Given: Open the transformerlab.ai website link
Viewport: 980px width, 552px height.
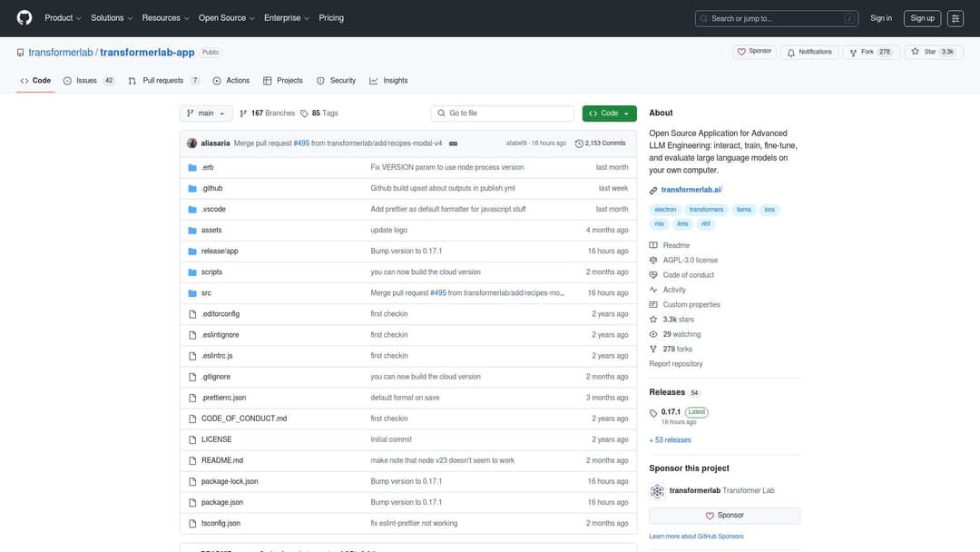Looking at the screenshot, I should (691, 190).
